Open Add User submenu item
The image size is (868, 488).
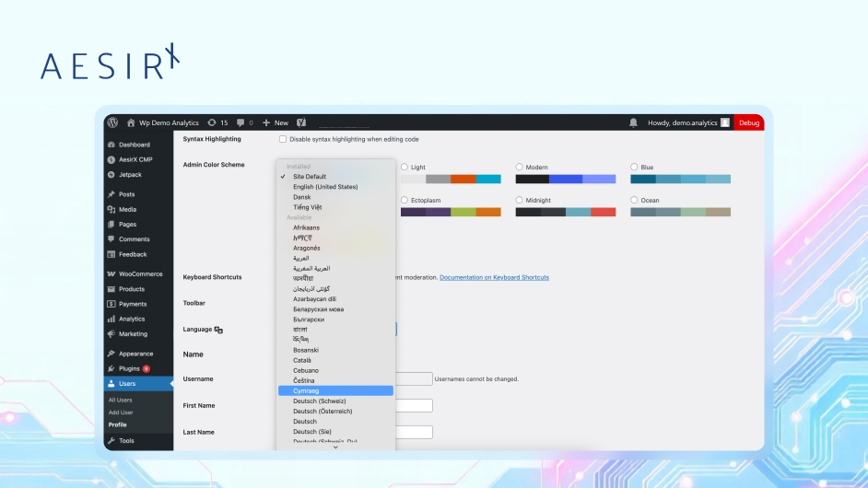point(121,412)
